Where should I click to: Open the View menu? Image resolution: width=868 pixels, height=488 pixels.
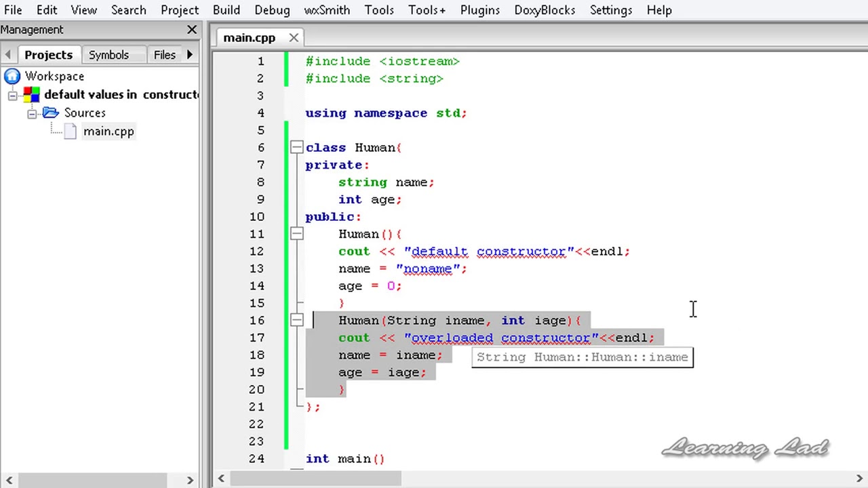click(84, 10)
